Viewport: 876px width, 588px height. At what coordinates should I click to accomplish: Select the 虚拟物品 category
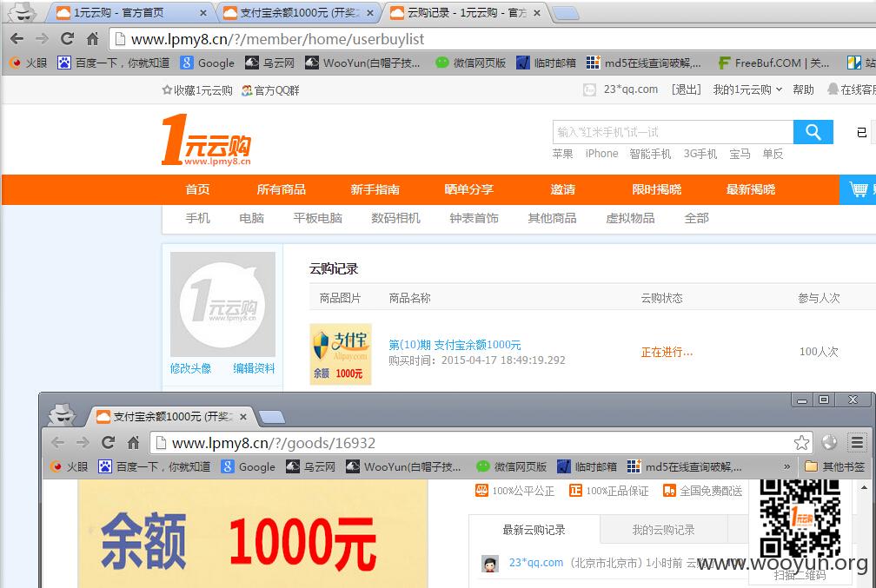[630, 218]
